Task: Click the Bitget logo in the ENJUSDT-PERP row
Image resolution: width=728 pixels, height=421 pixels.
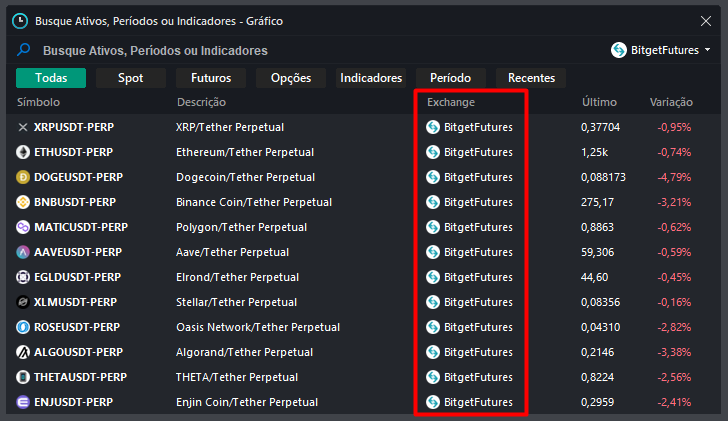Action: (433, 402)
